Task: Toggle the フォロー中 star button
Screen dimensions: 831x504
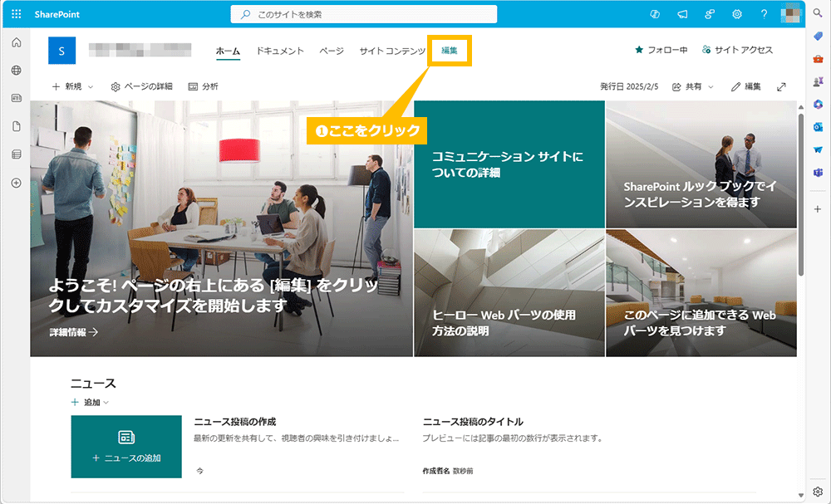Action: click(661, 50)
